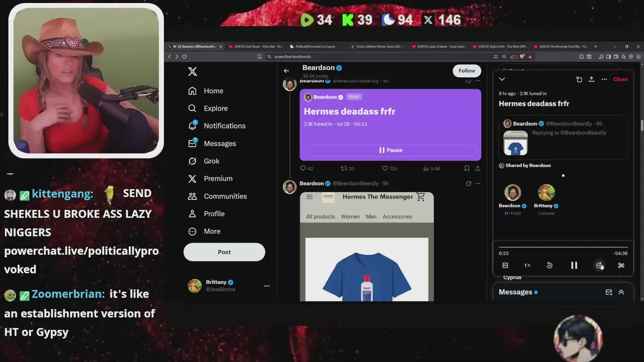Switch to Zach Bryan - Nine Ball tab
This screenshot has height=362, width=644.
256,47
